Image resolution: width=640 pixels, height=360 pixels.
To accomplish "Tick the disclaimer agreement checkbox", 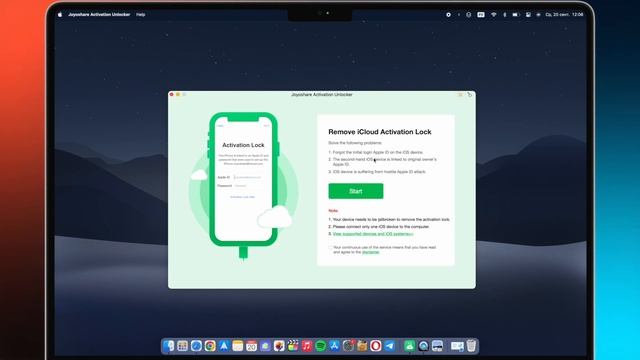I will 330,248.
